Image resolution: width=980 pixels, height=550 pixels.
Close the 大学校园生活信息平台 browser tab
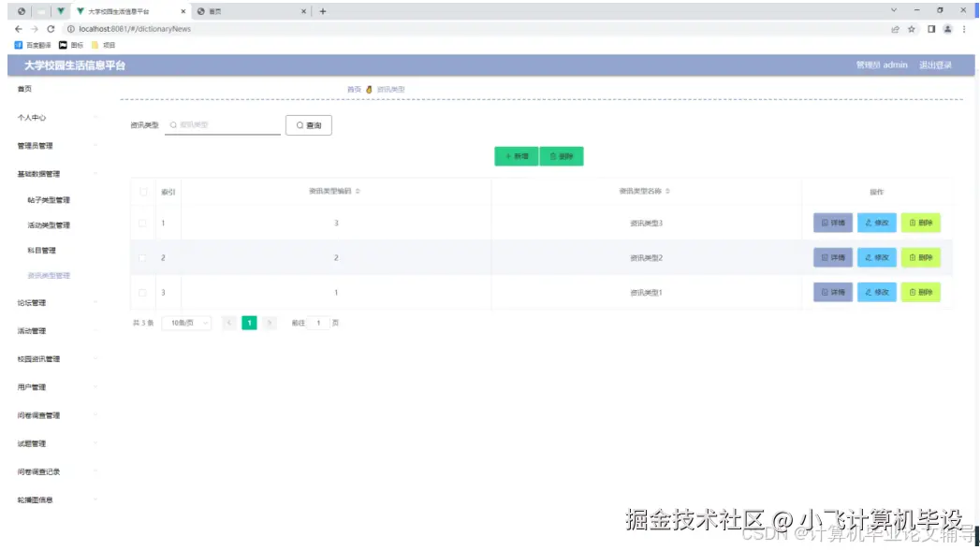[x=183, y=11]
